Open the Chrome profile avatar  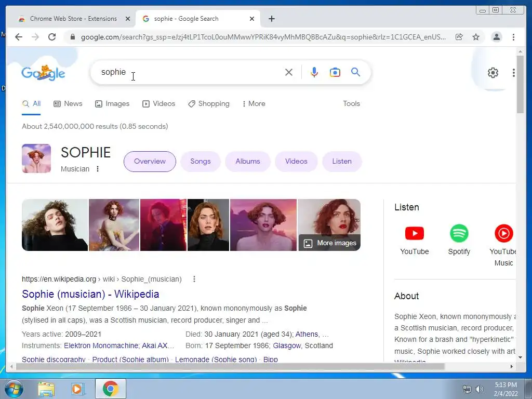(x=496, y=37)
